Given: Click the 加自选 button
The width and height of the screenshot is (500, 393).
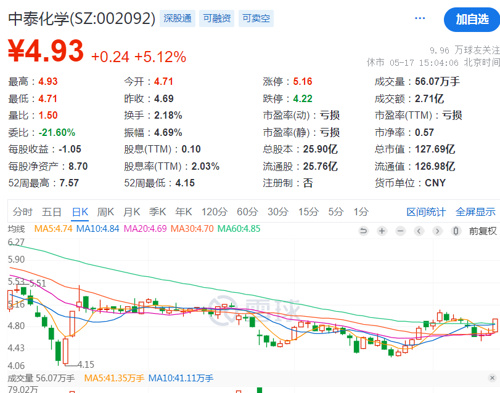Looking at the screenshot, I should point(472,20).
